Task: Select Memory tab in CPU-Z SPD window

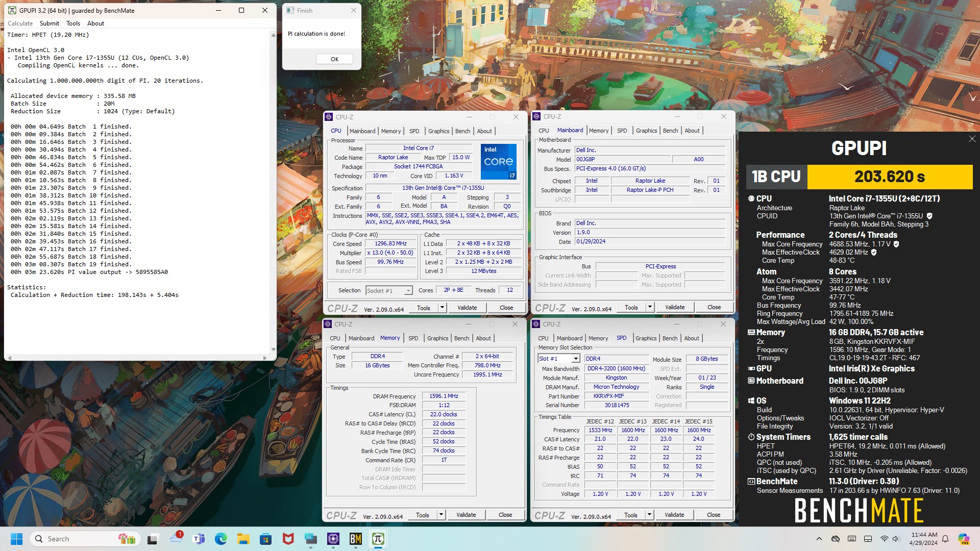Action: click(x=598, y=338)
